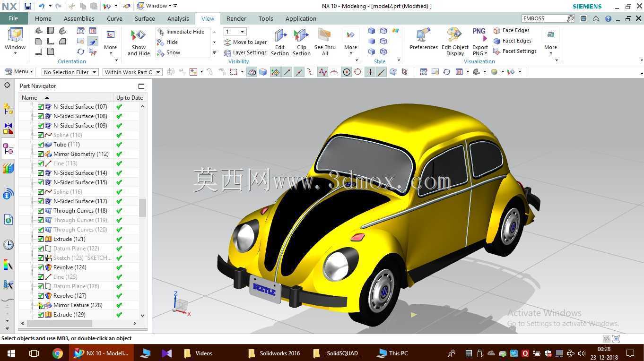Open the Menu dropdown
Screen dimensions: 644x361
coord(18,72)
